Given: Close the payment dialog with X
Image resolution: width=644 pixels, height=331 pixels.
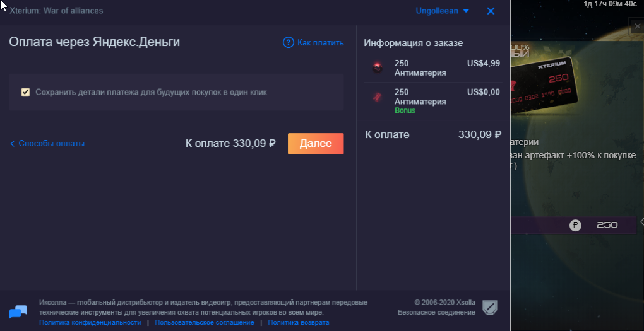Looking at the screenshot, I should tap(491, 11).
